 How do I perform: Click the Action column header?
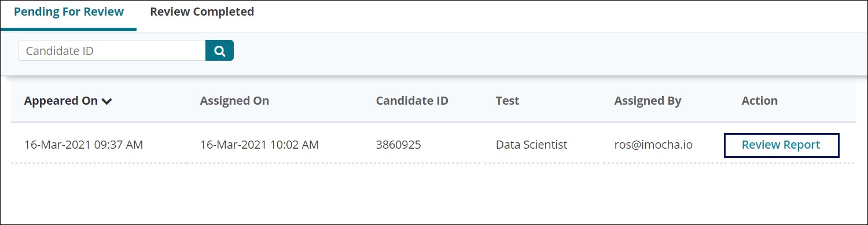[x=759, y=101]
